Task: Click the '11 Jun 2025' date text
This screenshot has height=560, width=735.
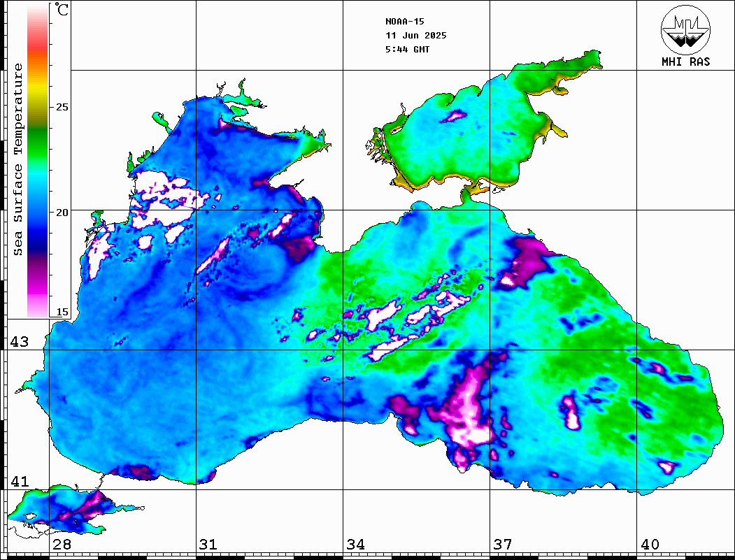Action: (416, 36)
